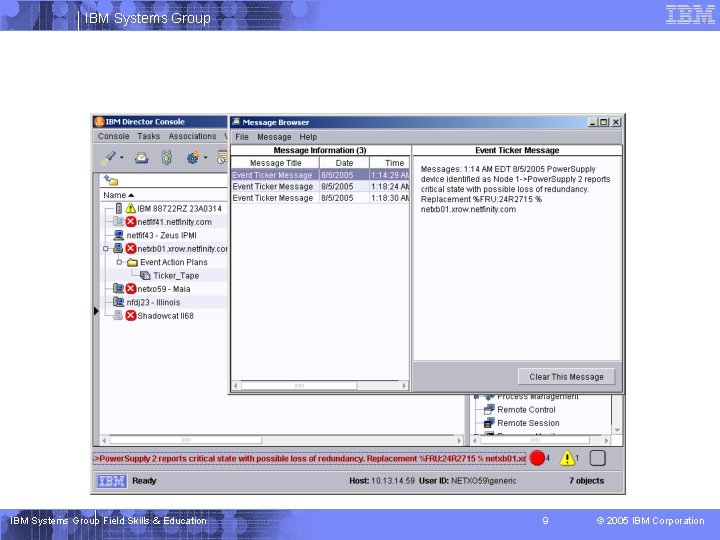Click the computer icon for nfdj23 - Illinois
The height and width of the screenshot is (540, 720).
[x=118, y=302]
